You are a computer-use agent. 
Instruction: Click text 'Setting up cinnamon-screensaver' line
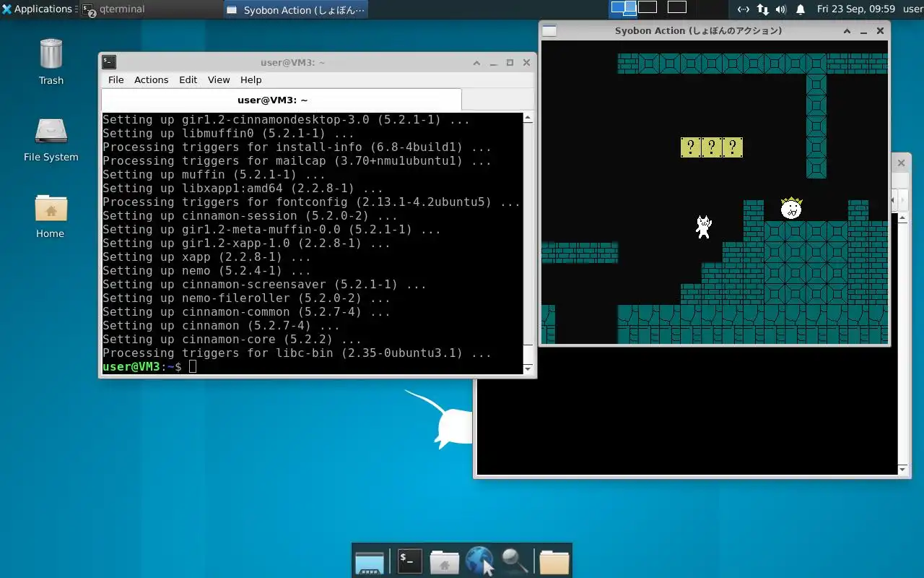coord(264,285)
